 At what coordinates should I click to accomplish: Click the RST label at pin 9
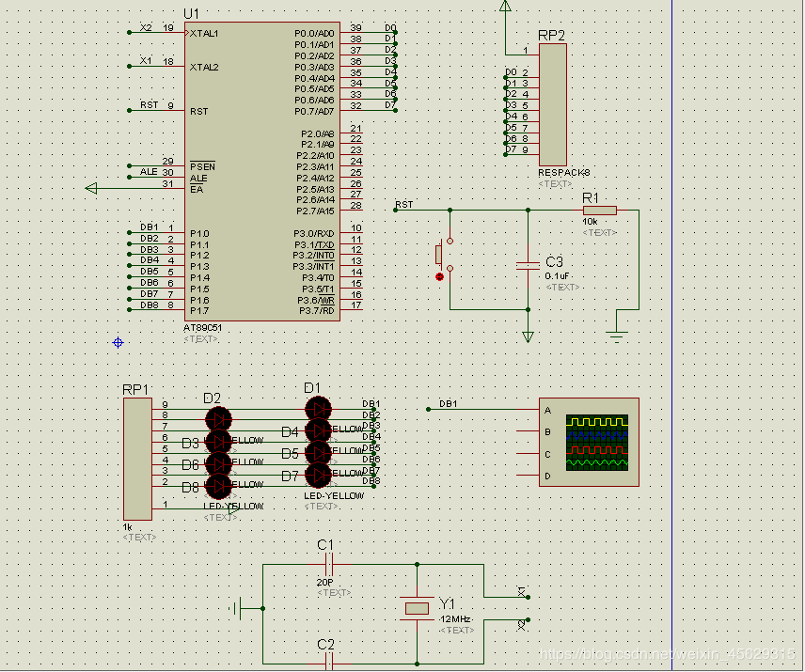tap(150, 105)
